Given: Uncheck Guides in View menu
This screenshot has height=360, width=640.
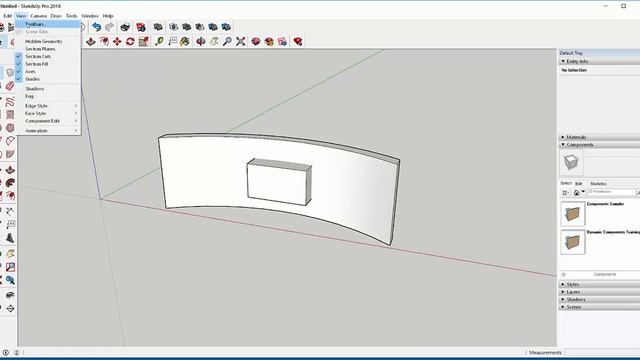Looking at the screenshot, I should tap(48, 79).
